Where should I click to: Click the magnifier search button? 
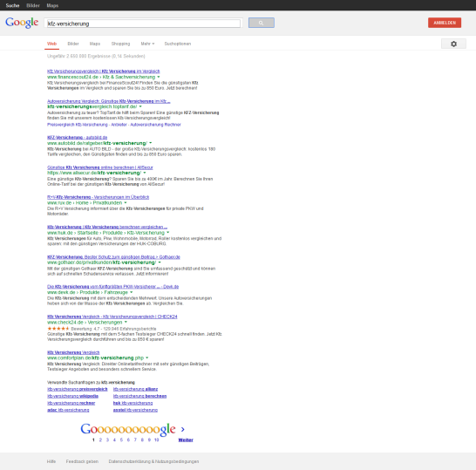click(x=261, y=23)
